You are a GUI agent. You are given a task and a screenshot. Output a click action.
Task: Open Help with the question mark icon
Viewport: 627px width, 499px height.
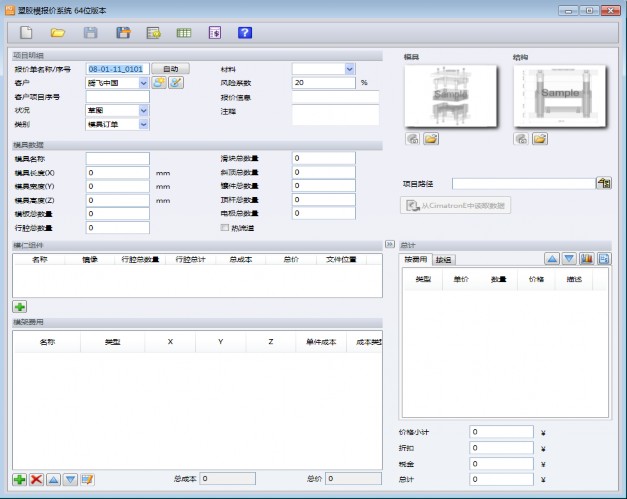click(245, 33)
